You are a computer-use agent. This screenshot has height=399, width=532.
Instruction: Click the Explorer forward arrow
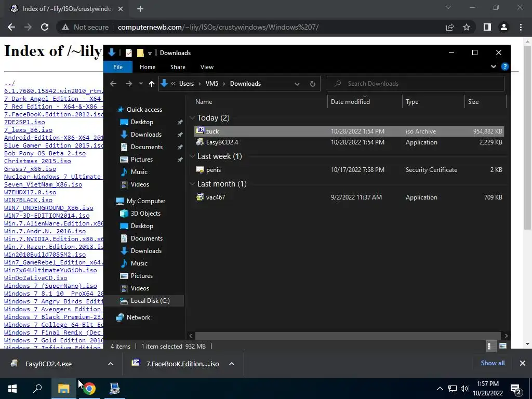coord(129,84)
